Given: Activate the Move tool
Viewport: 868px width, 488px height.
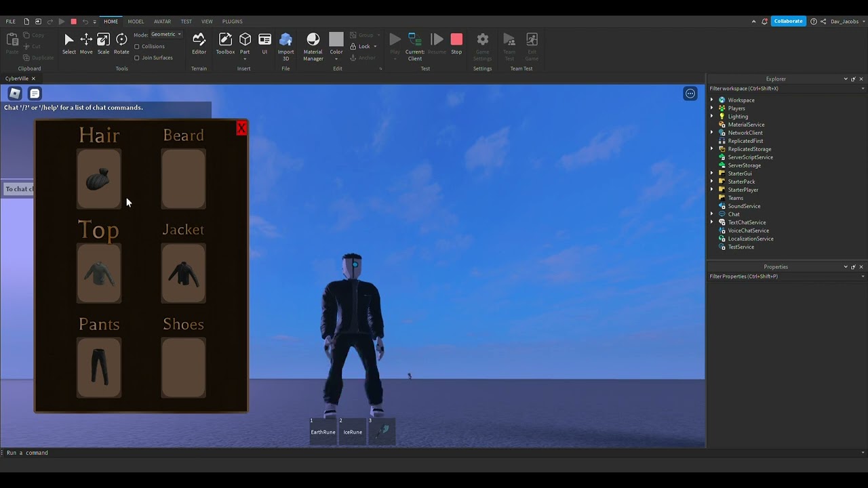Looking at the screenshot, I should 86,43.
